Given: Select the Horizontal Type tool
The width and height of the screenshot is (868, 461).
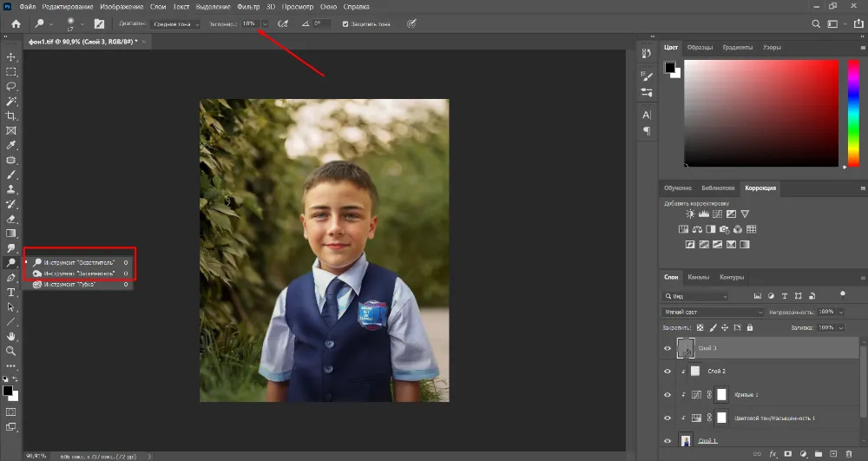Looking at the screenshot, I should point(11,292).
